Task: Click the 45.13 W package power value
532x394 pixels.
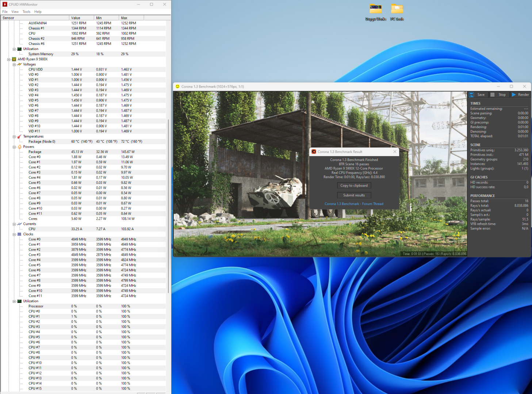Action: tap(77, 152)
